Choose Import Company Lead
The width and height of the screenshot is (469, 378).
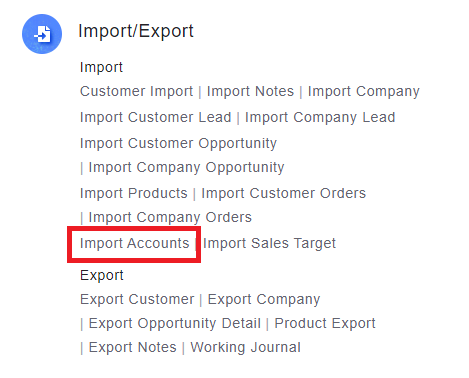(x=320, y=118)
